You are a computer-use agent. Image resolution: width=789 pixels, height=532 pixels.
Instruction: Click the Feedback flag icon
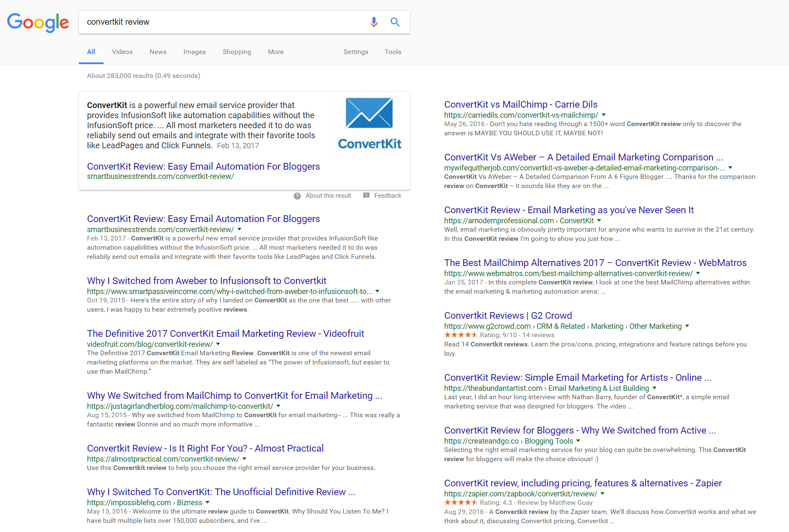[366, 196]
